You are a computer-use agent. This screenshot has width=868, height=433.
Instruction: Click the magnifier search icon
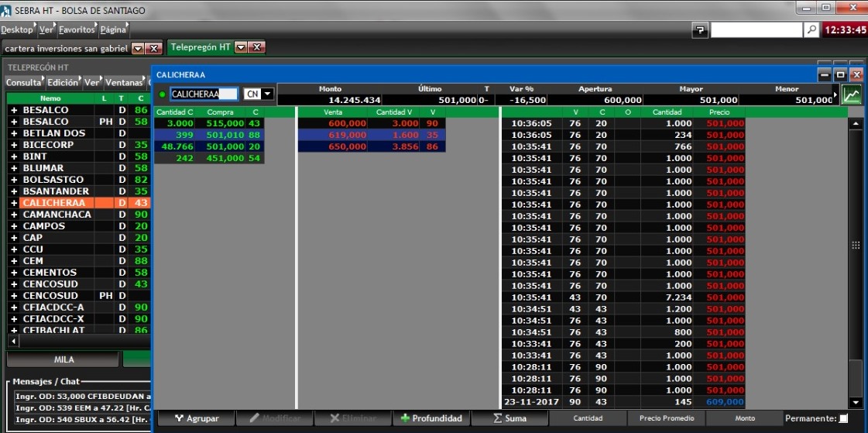click(811, 30)
